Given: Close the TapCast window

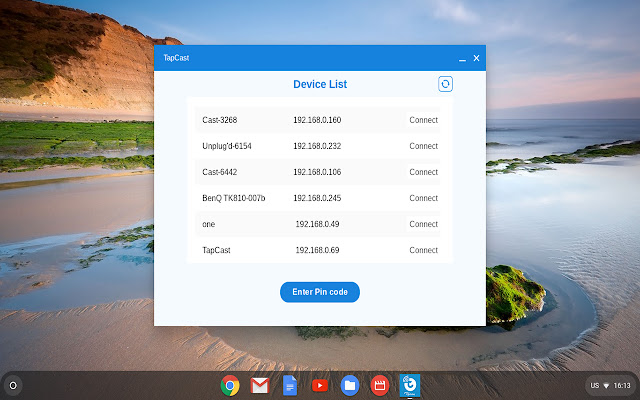Looking at the screenshot, I should coord(476,58).
